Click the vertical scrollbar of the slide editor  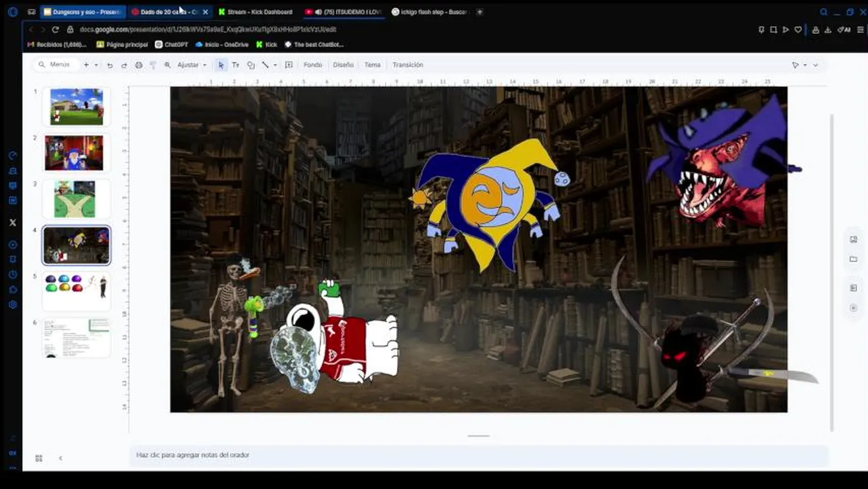[x=832, y=272]
